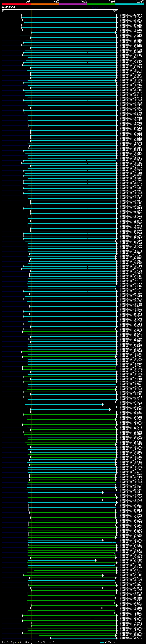Select hit label UniRef100_P52808
Viewport: 146px width, 644px height.
click(131, 125)
